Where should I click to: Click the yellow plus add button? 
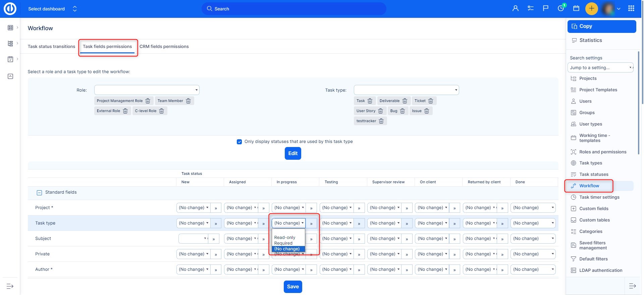pos(591,9)
